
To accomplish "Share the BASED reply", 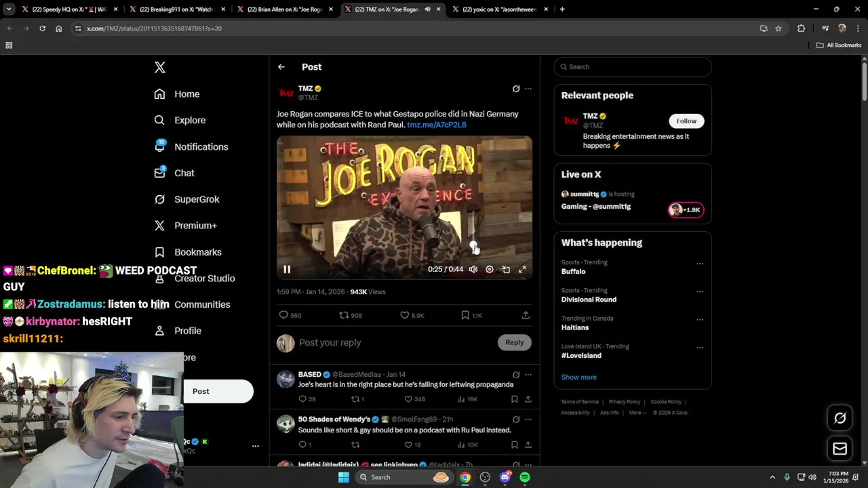I will pyautogui.click(x=528, y=399).
